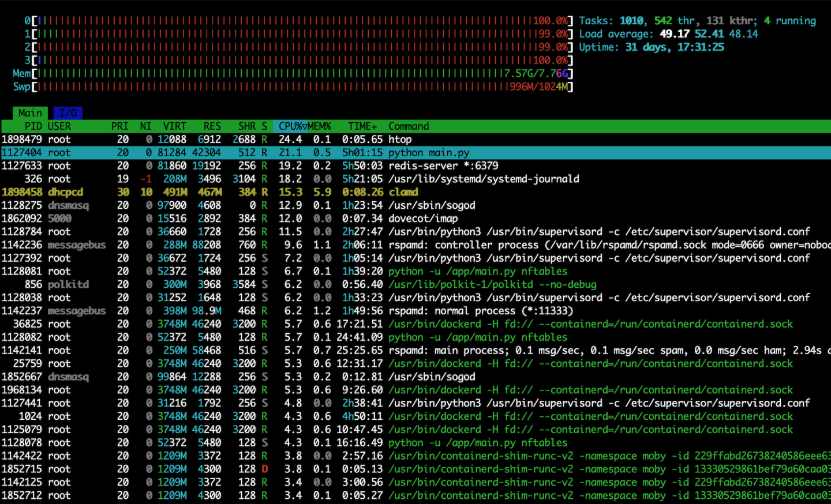Select the Main tab

(x=30, y=113)
